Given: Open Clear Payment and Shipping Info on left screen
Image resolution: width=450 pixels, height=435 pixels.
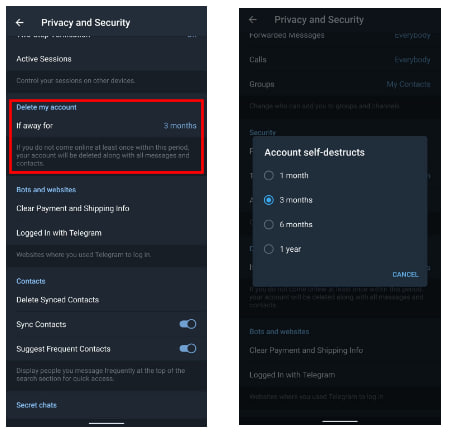Looking at the screenshot, I should pyautogui.click(x=106, y=208).
